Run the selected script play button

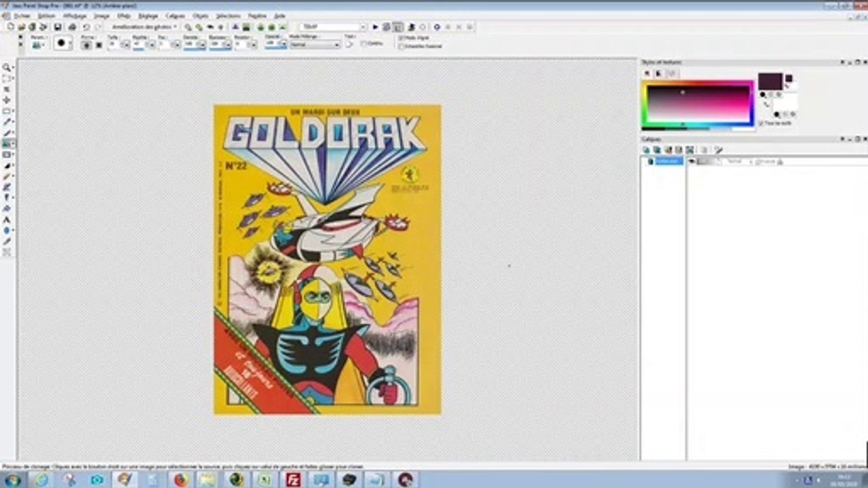pyautogui.click(x=375, y=26)
